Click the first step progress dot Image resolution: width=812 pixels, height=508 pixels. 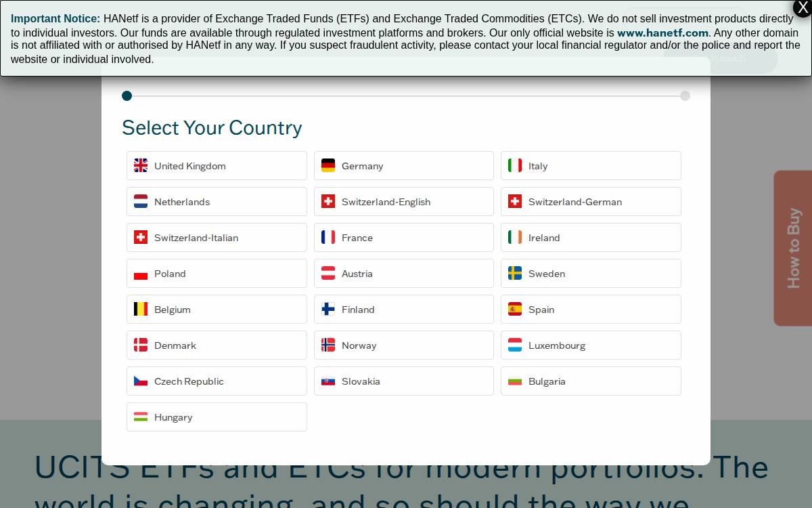click(127, 96)
